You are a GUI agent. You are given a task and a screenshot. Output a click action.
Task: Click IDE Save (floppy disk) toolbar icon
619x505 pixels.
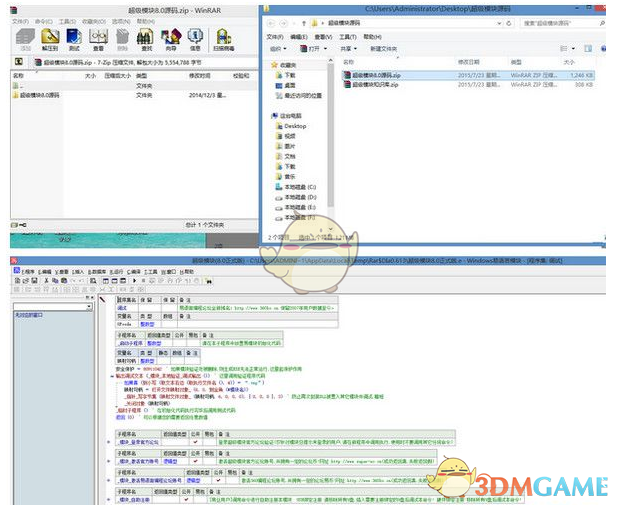tap(34, 281)
